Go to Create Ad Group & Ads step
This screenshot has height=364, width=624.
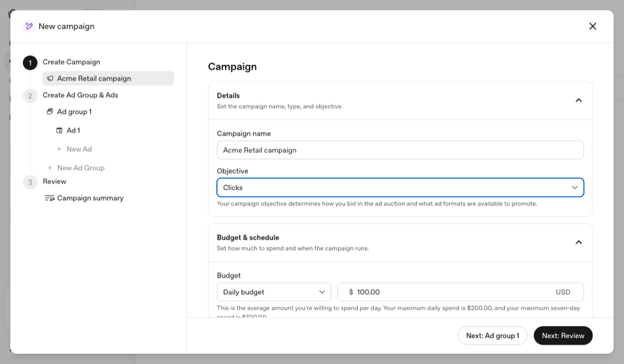[80, 95]
